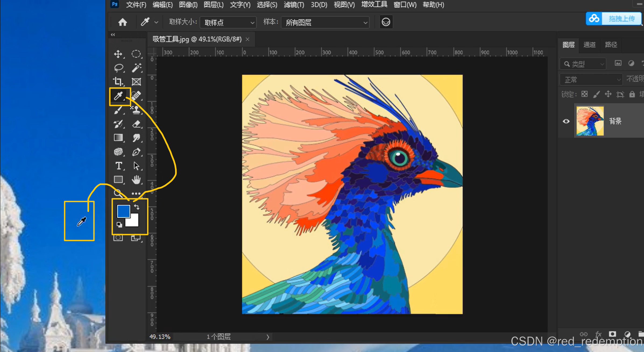Toggle lock position icon
Viewport: 644px width, 352px height.
[x=608, y=94]
